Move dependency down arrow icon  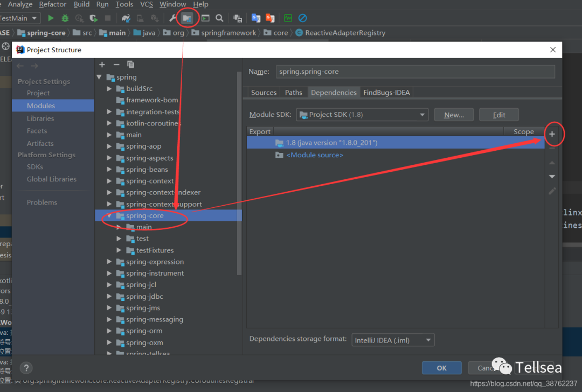552,177
